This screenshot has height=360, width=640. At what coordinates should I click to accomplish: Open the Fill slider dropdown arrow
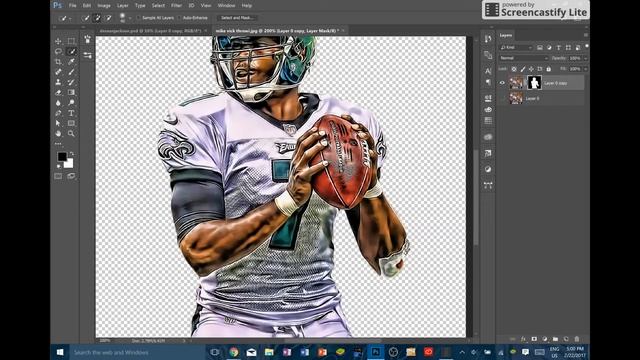click(586, 69)
